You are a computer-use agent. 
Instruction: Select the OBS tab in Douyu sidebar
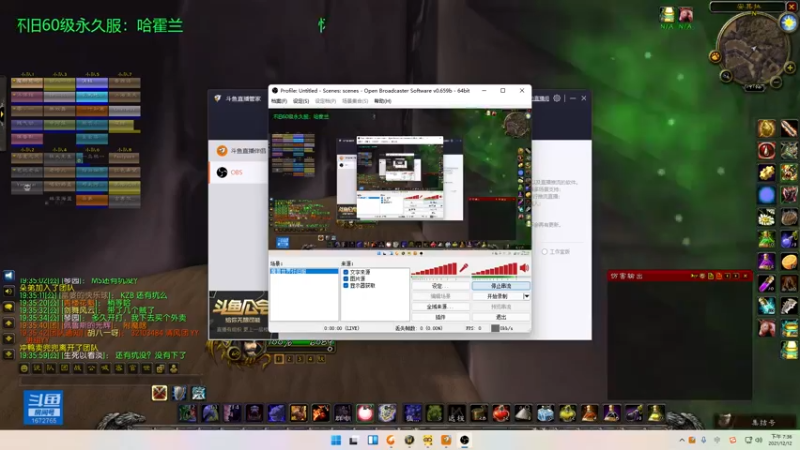click(x=239, y=172)
